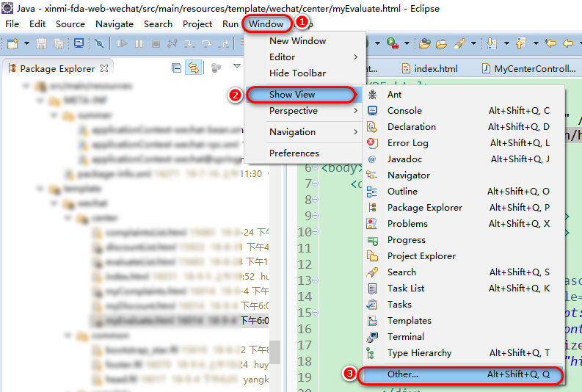Collapse code fold at line 10

pos(315,232)
